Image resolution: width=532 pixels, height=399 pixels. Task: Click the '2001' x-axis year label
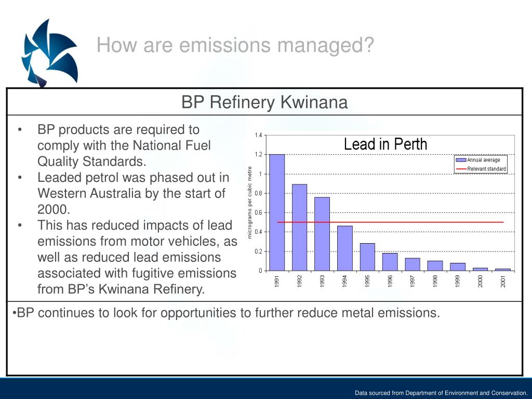(503, 281)
